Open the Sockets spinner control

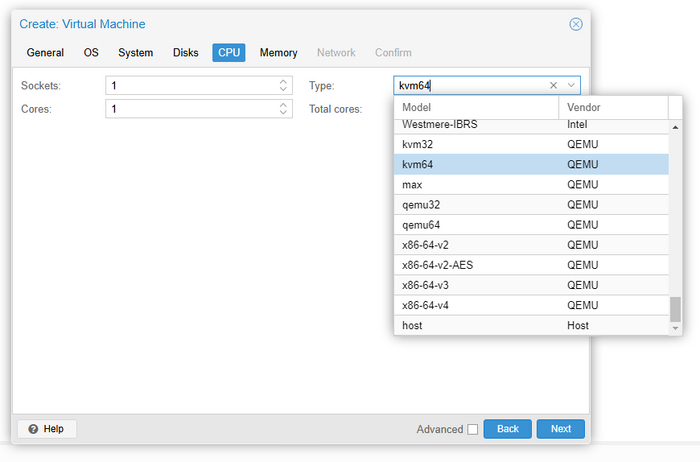284,86
